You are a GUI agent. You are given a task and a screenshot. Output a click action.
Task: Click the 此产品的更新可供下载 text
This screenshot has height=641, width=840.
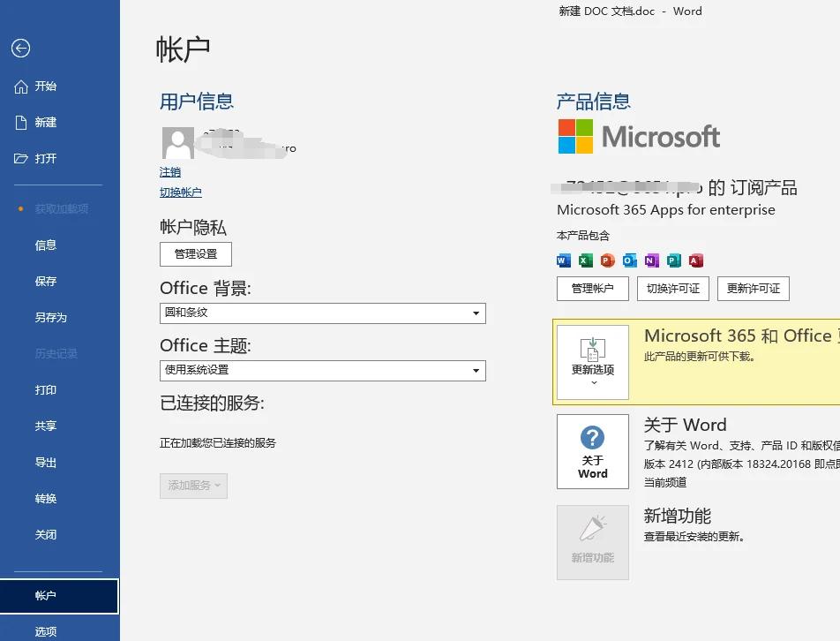pyautogui.click(x=699, y=357)
